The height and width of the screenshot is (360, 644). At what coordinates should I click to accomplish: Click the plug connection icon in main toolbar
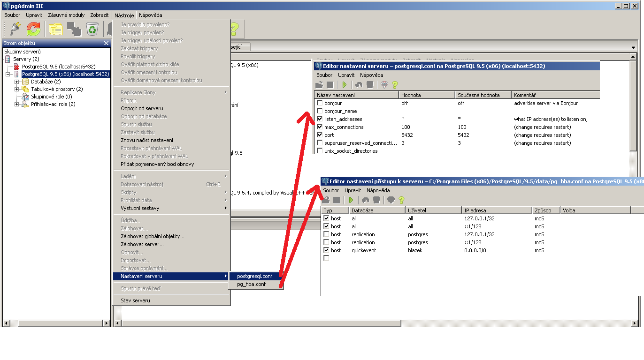[15, 29]
